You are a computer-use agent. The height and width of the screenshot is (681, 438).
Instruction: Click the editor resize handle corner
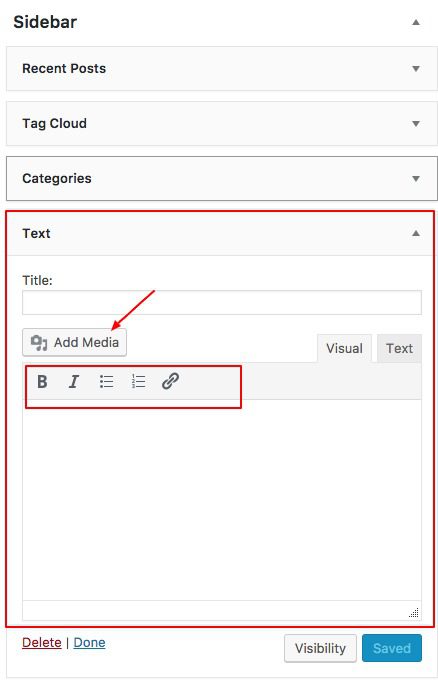point(414,612)
